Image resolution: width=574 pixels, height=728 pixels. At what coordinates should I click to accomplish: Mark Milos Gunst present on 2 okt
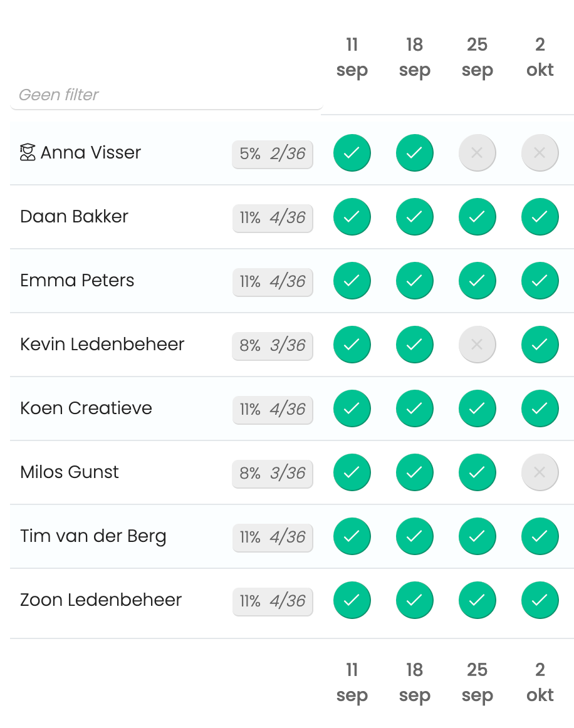[540, 472]
